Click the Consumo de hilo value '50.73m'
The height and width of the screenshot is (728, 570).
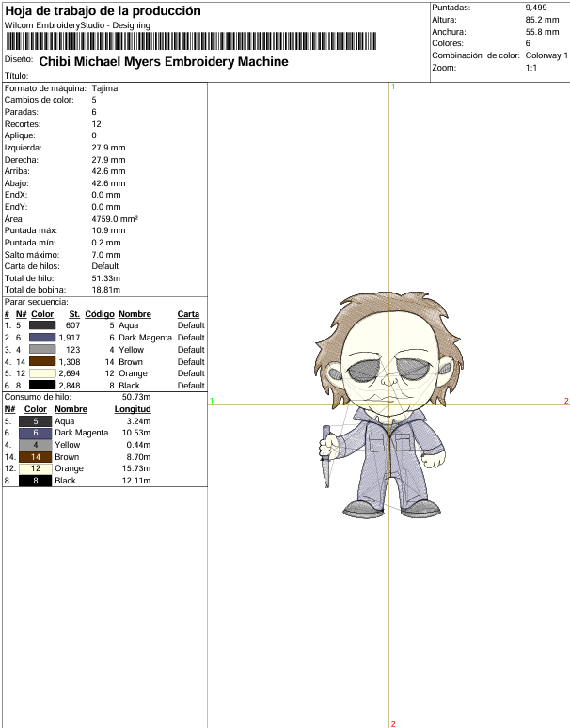[x=136, y=397]
